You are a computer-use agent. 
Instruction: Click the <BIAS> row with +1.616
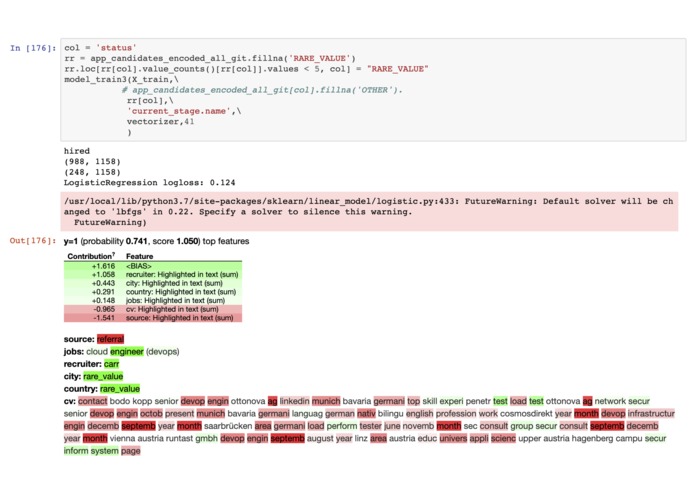153,266
